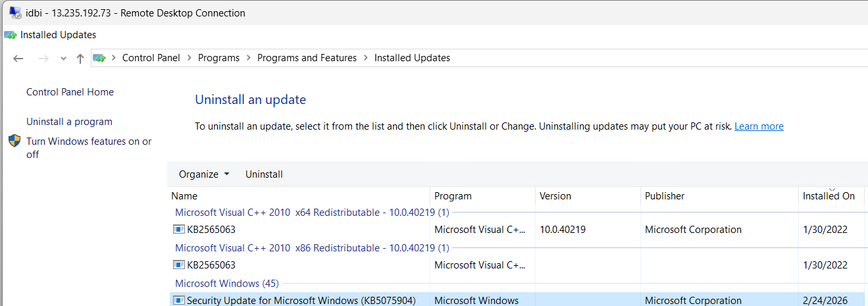Go up one level with the up arrow
The image size is (868, 306).
click(x=80, y=59)
